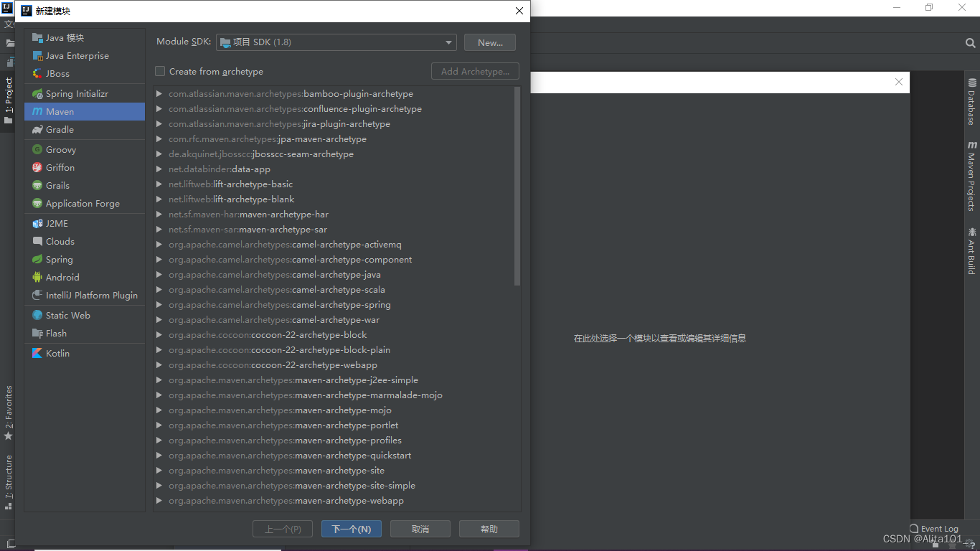Open the Module SDK dropdown

(x=336, y=42)
